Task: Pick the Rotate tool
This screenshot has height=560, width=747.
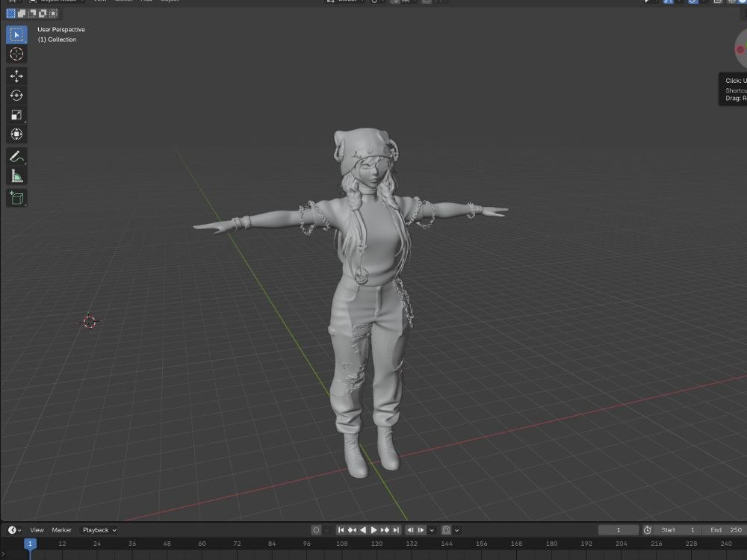Action: tap(16, 96)
